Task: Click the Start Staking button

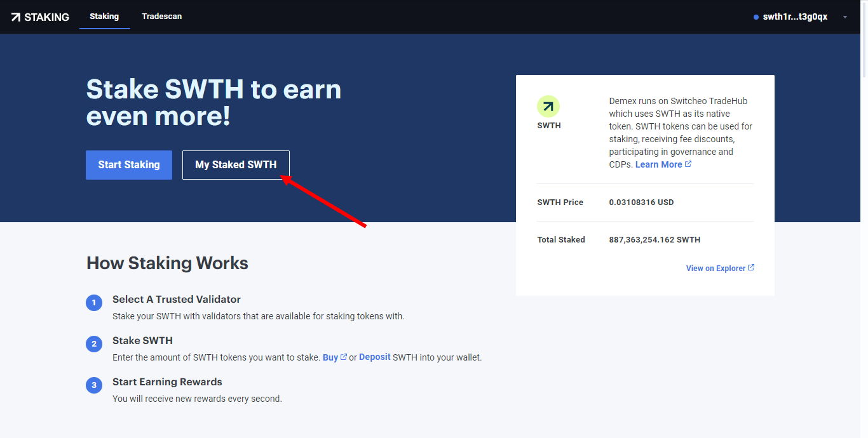Action: click(129, 165)
